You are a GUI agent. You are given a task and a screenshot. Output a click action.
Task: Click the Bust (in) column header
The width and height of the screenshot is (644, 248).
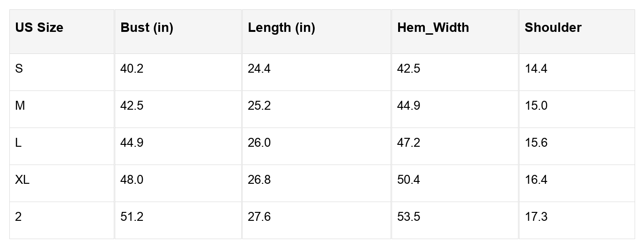[x=147, y=28]
